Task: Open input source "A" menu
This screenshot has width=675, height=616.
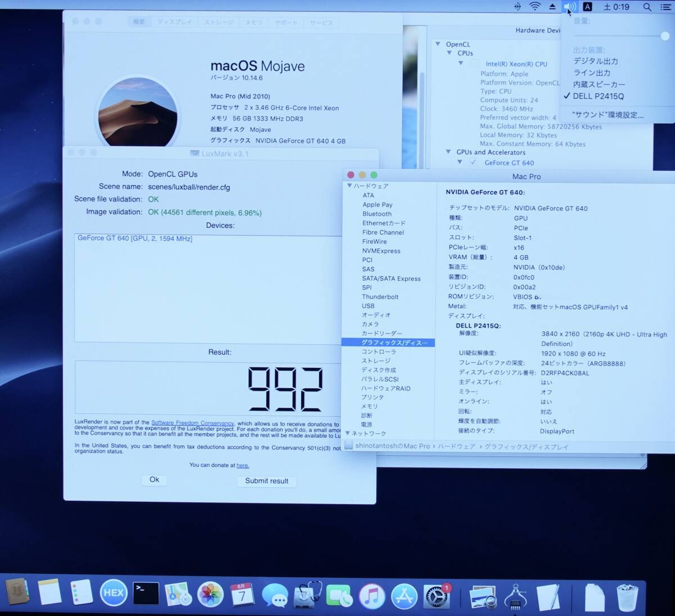Action: 587,7
